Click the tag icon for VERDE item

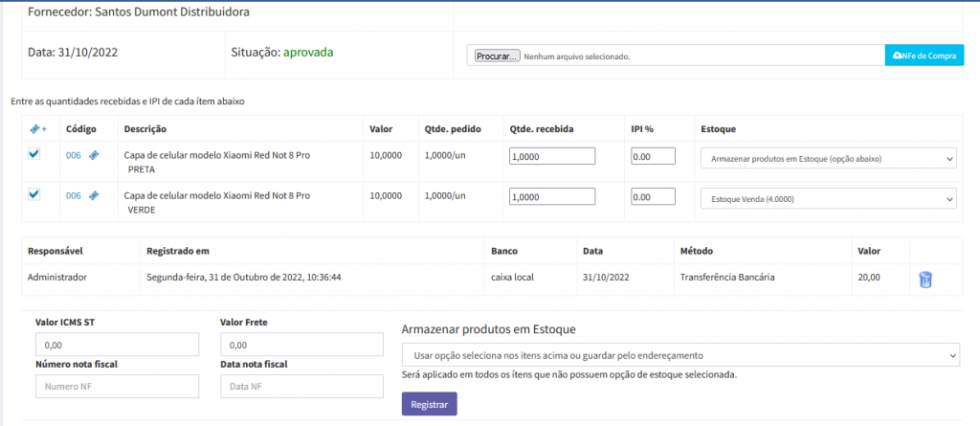click(94, 195)
